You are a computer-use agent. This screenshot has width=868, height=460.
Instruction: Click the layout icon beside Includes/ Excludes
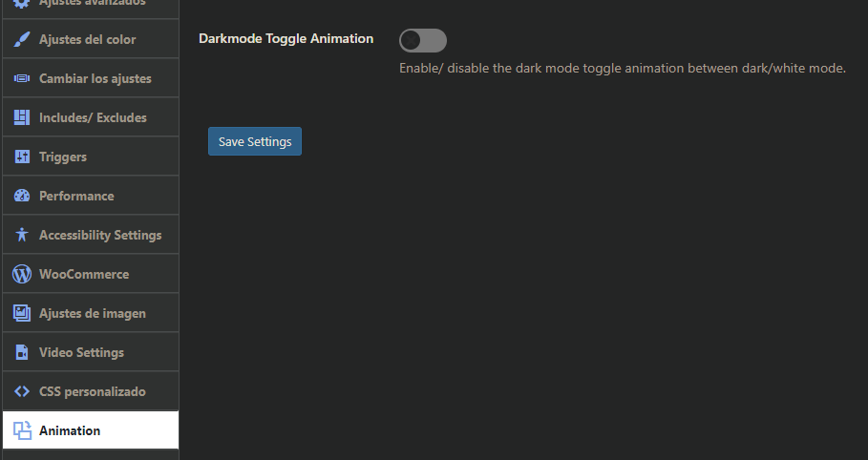(22, 117)
